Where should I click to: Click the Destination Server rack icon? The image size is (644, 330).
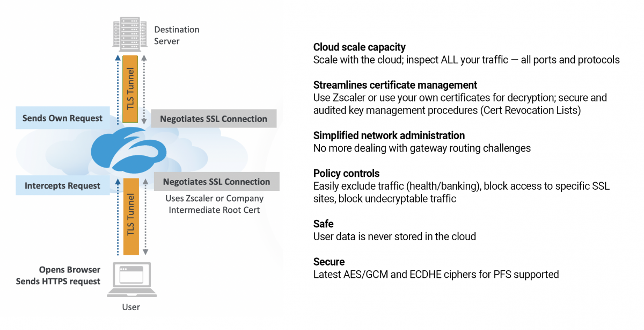click(131, 33)
